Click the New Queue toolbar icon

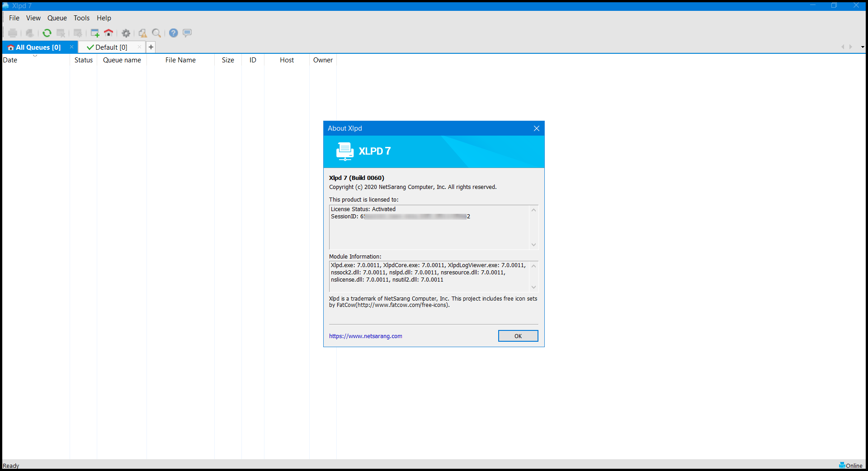(x=95, y=33)
